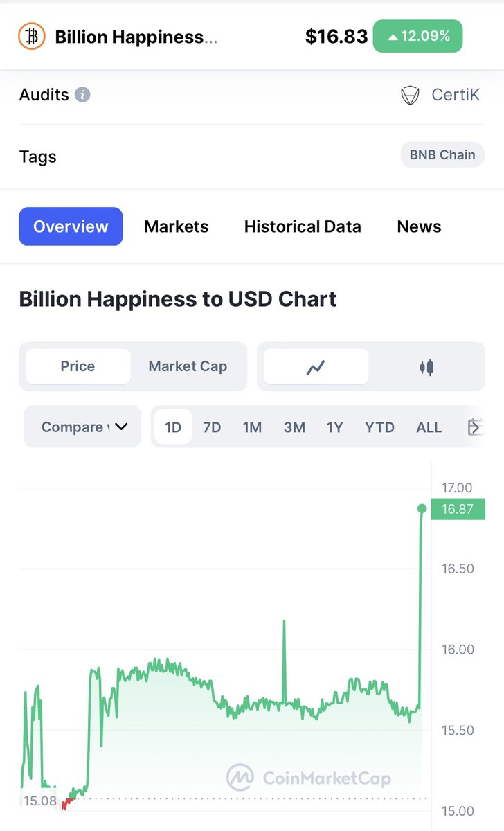Tap the 12.09% price change badge
This screenshot has height=831, width=504.
tap(417, 36)
